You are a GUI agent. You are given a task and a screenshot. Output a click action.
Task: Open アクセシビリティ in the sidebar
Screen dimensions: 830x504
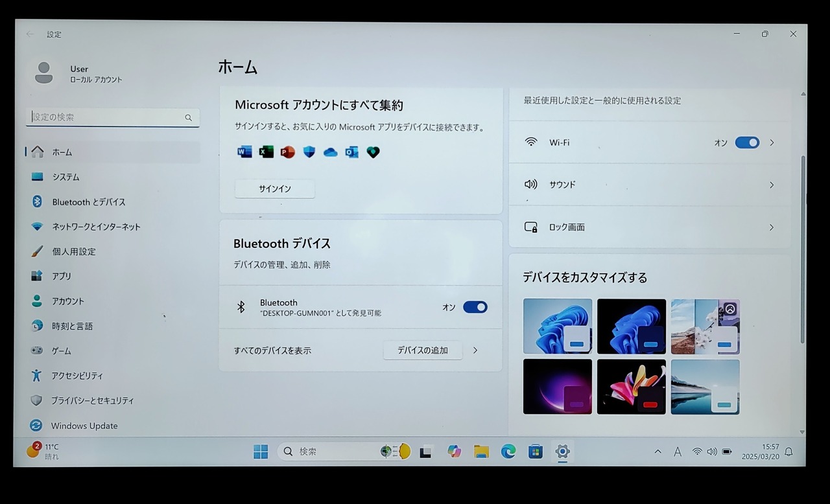click(113, 376)
